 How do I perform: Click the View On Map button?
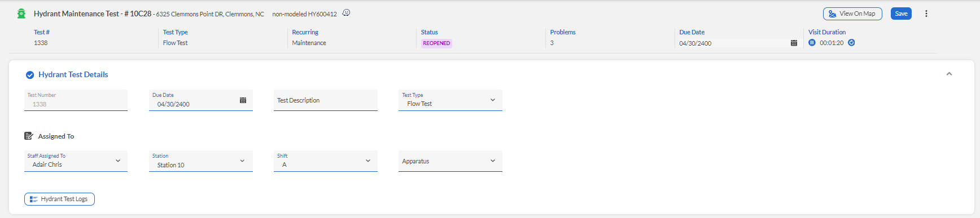tap(852, 14)
